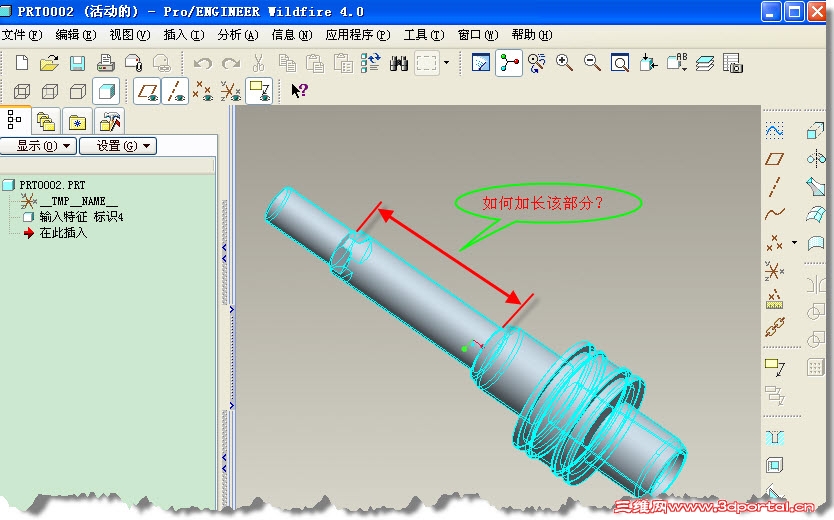Open the 窗口 menu

pos(478,35)
